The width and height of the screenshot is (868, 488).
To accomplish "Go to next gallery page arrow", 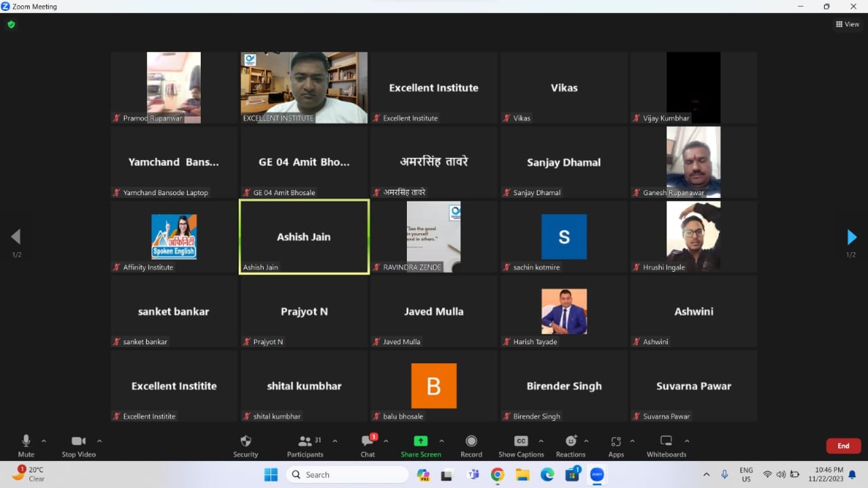I will click(852, 237).
